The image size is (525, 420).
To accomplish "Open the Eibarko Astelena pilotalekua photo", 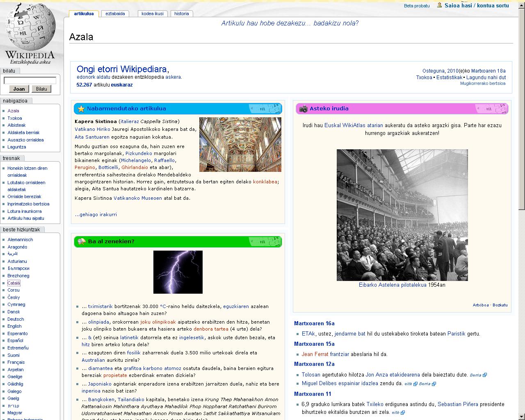I will [402, 215].
